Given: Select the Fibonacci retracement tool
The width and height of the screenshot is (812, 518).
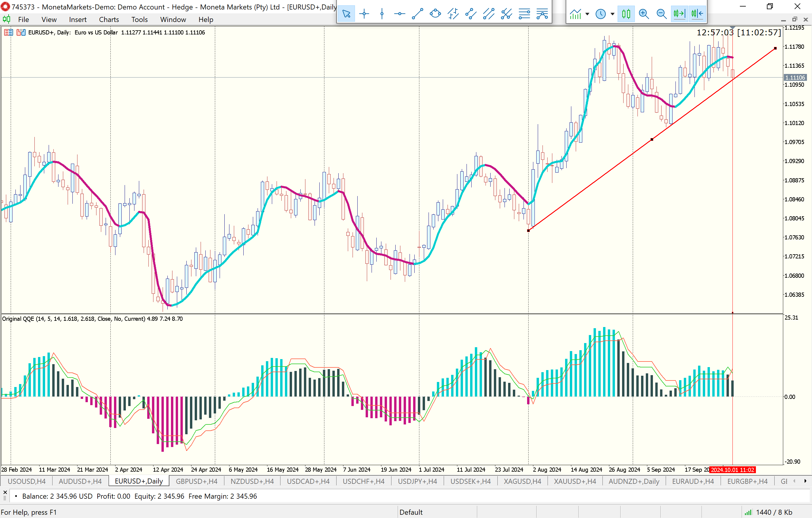Looking at the screenshot, I should point(524,14).
